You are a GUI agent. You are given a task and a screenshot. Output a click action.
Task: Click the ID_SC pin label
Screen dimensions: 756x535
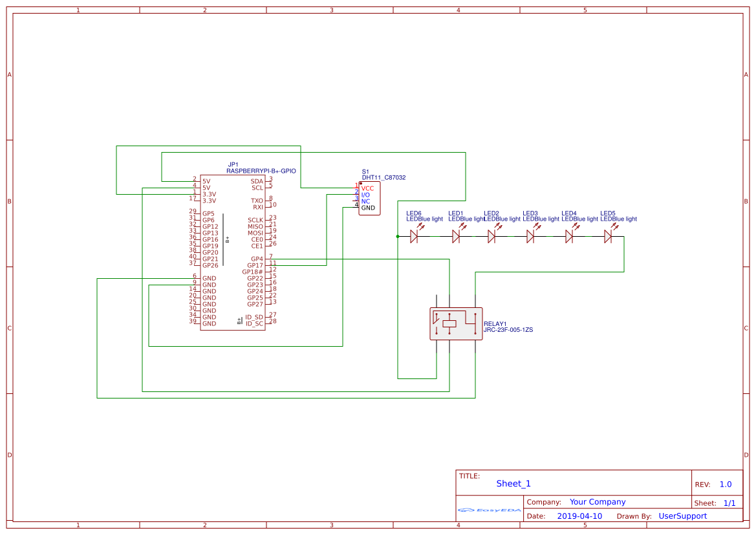click(x=255, y=323)
